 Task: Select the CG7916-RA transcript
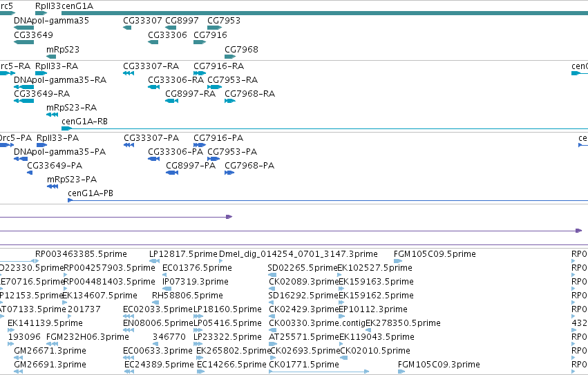click(200, 73)
